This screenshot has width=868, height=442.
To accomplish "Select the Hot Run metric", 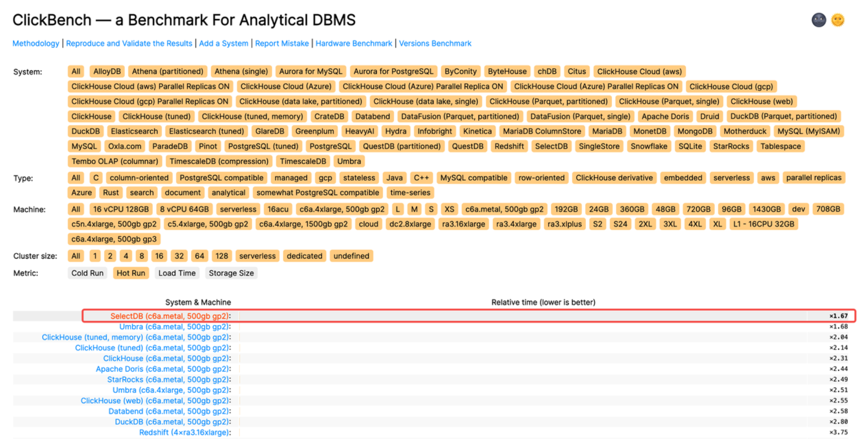I will [131, 273].
